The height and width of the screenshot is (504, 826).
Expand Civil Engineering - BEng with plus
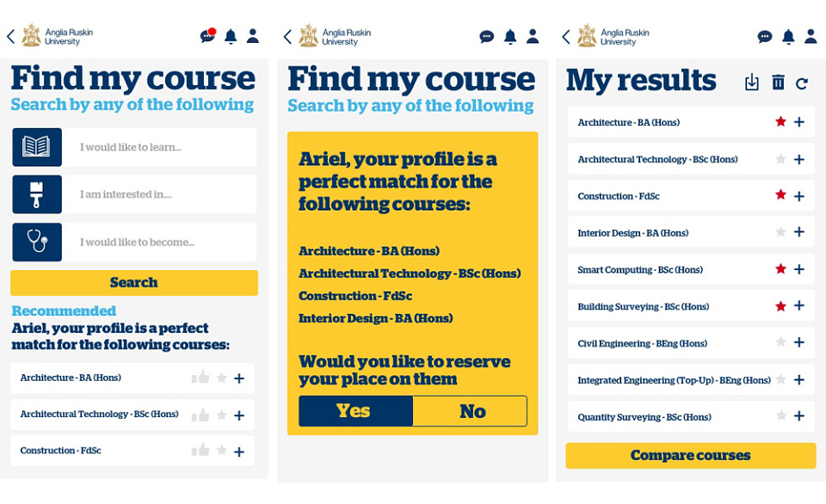(x=799, y=343)
